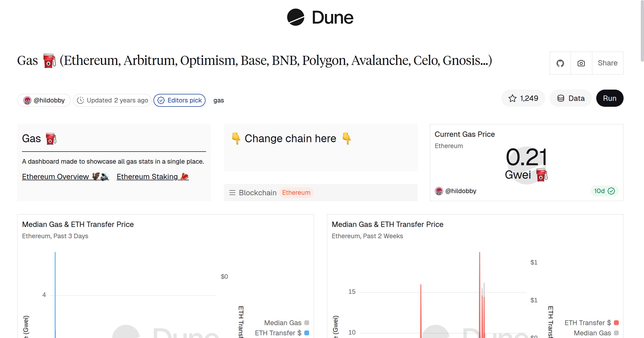Click the clock icon beside the Updated timestamp
This screenshot has height=338, width=644.
point(81,100)
